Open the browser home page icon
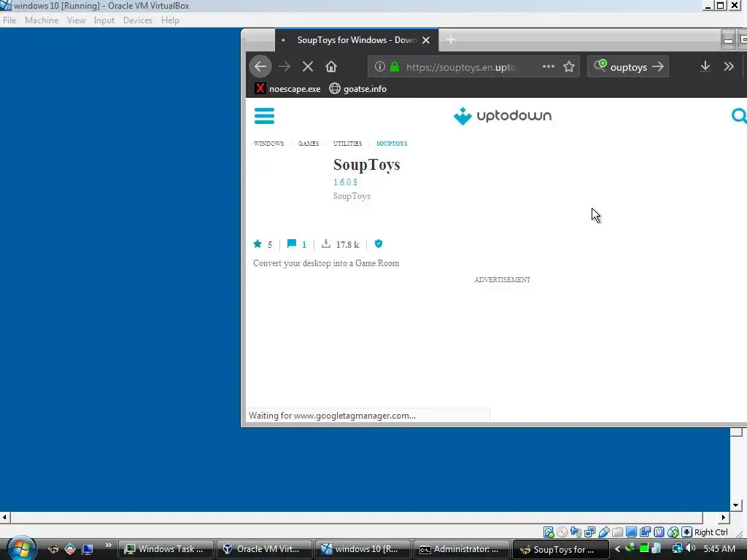The height and width of the screenshot is (560, 747). pyautogui.click(x=331, y=66)
